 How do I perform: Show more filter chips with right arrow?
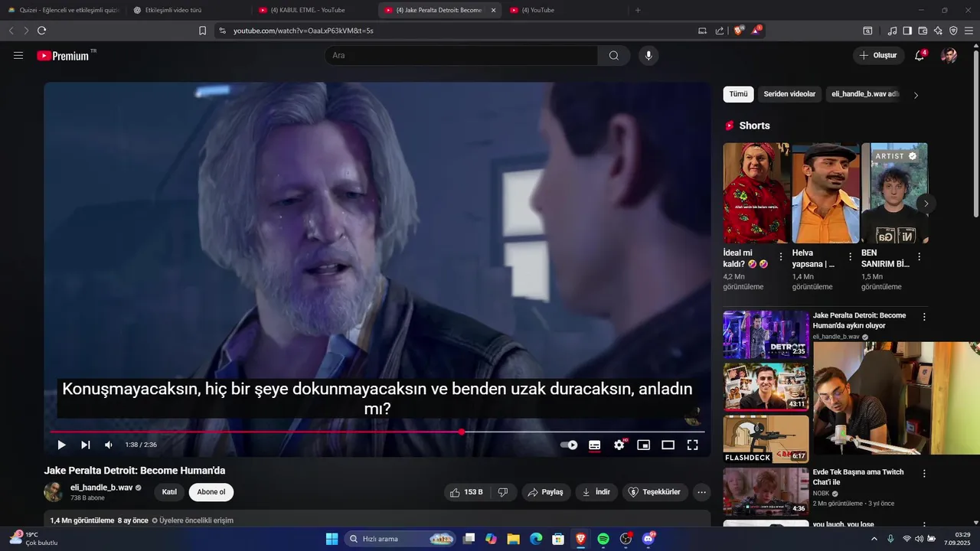tap(916, 96)
